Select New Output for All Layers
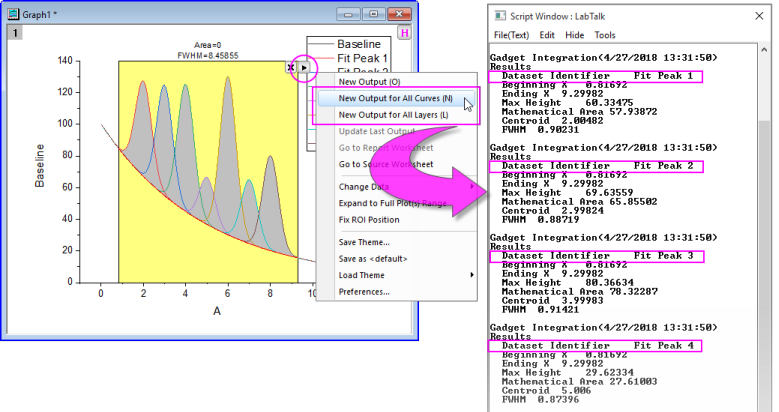 [392, 115]
